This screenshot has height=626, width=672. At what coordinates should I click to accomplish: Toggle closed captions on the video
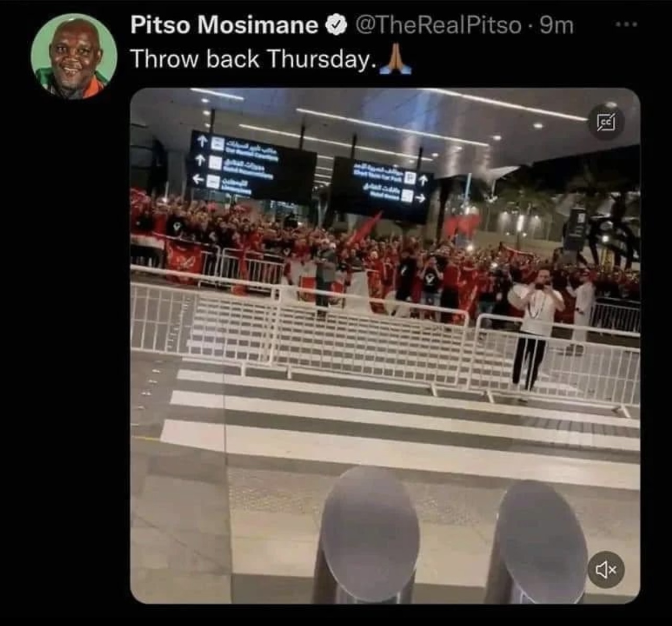[x=606, y=122]
